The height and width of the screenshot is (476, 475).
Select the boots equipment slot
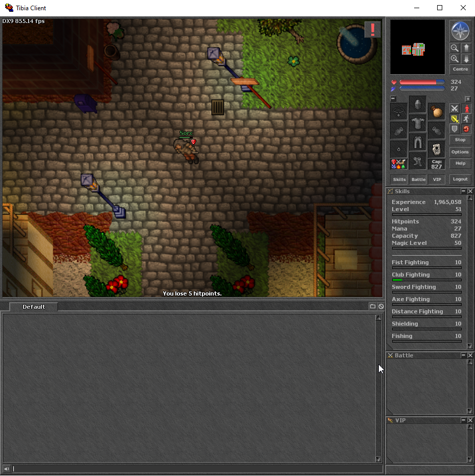point(418,161)
